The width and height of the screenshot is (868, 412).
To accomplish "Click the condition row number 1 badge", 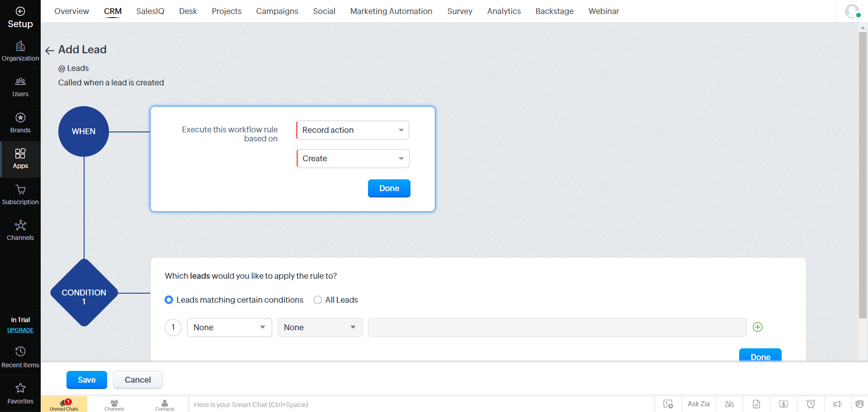I will tap(173, 328).
